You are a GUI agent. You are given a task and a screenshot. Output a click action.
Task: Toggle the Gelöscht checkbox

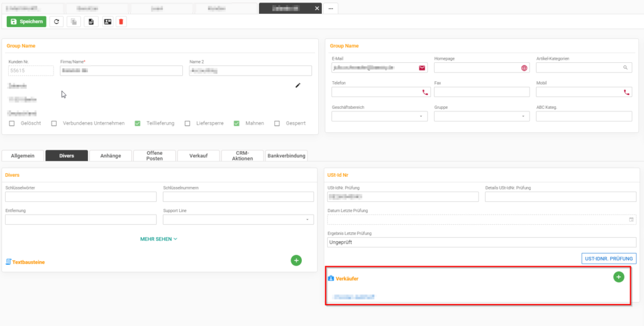point(12,123)
